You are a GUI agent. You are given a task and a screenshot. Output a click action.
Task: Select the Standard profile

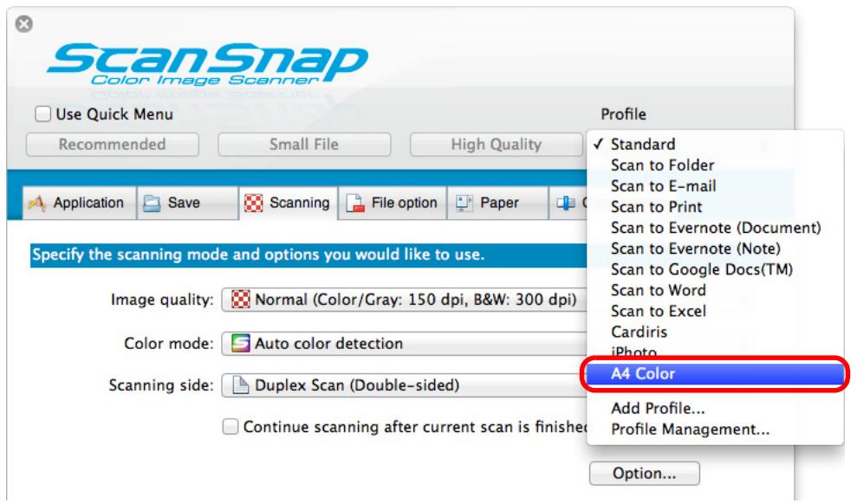click(x=716, y=144)
